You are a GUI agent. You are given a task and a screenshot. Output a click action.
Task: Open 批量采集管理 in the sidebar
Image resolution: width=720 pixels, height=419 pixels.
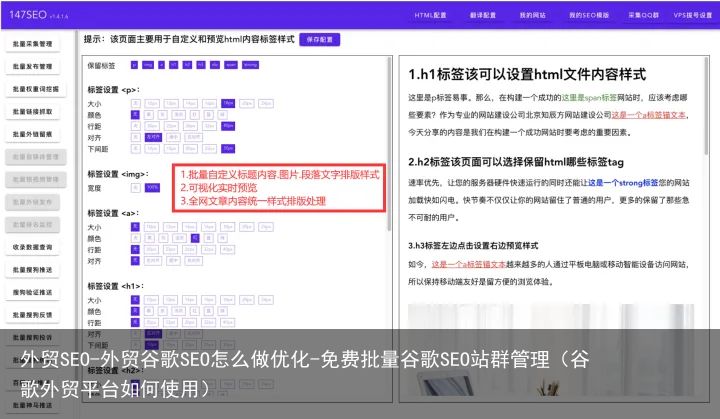click(x=32, y=44)
